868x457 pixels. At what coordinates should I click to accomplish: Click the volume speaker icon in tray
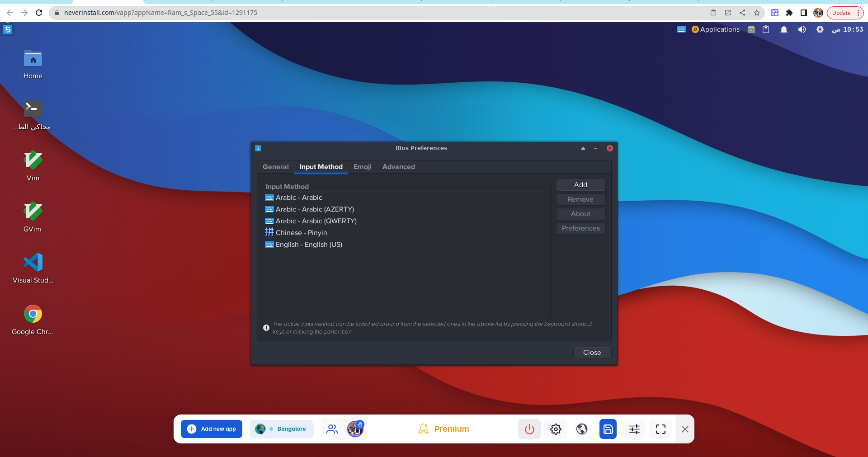(x=802, y=29)
